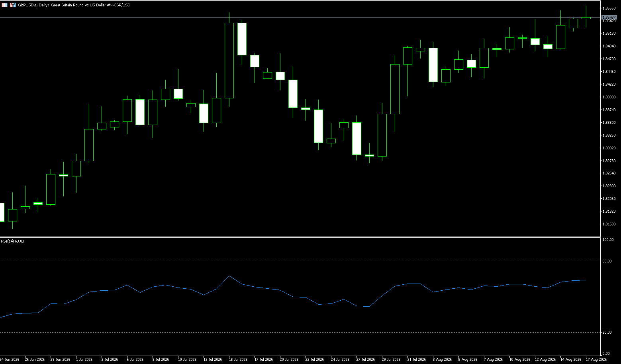Select the 24 Jul 2026 date label
Screen dimensions: 621x364
coord(340,360)
